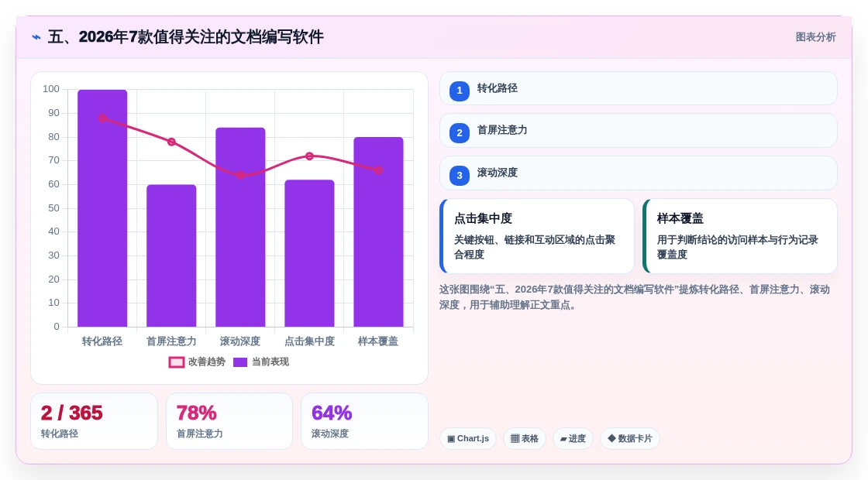Click the 改善趋势 legend text
Image resolution: width=868 pixels, height=480 pixels.
coord(207,362)
